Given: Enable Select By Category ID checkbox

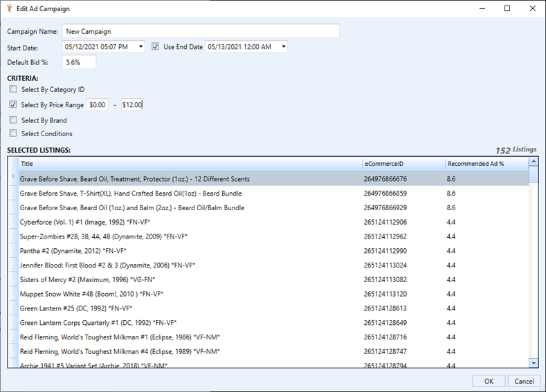Looking at the screenshot, I should (13, 90).
